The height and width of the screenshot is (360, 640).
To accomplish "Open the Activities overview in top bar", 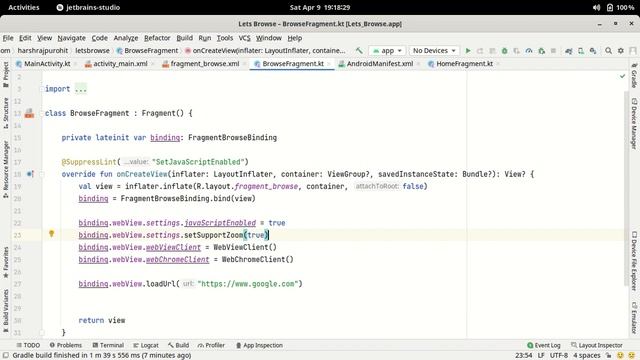I will 24,7.
